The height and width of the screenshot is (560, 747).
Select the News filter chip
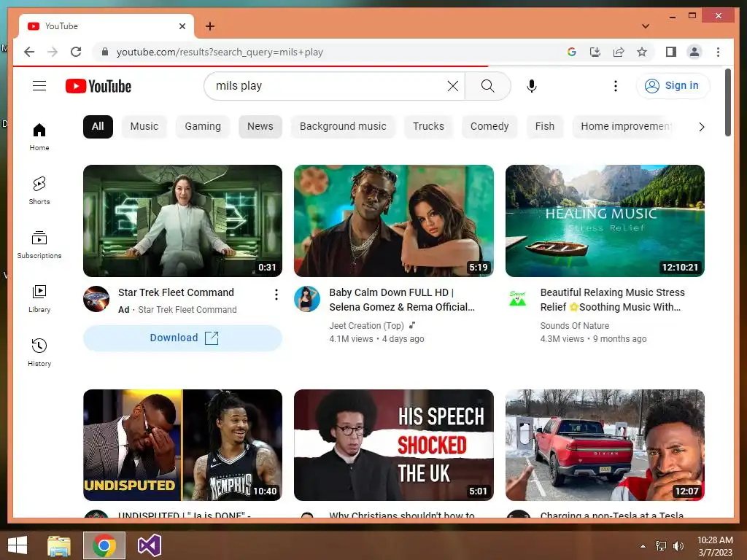(260, 127)
